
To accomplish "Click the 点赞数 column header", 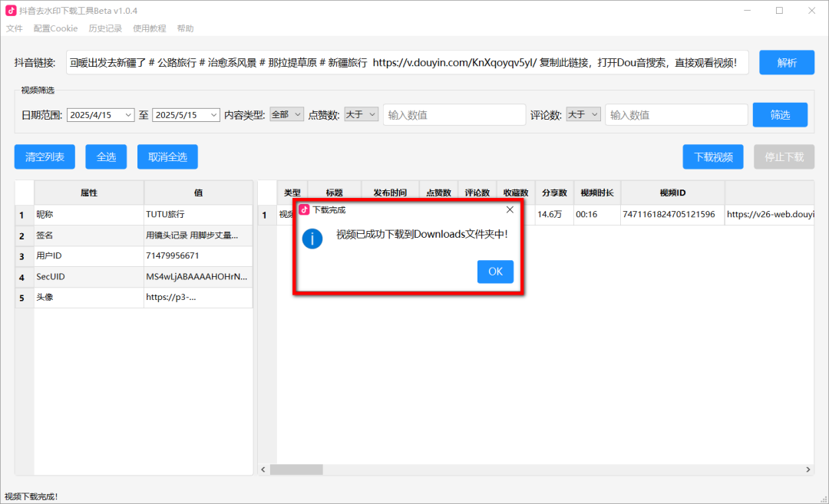I will tap(439, 193).
